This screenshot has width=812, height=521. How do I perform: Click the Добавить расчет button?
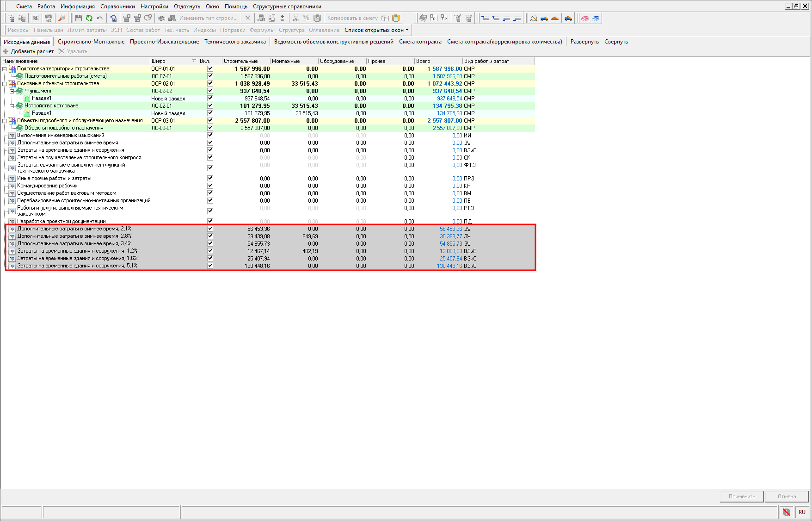pos(28,51)
